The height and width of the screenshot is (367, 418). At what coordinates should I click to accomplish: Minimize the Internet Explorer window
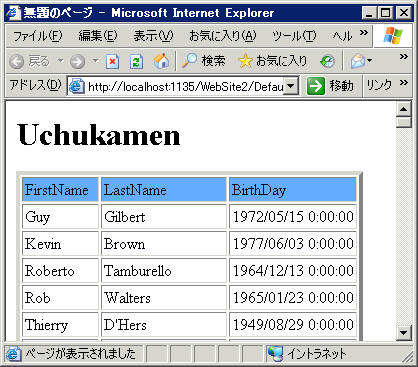370,13
